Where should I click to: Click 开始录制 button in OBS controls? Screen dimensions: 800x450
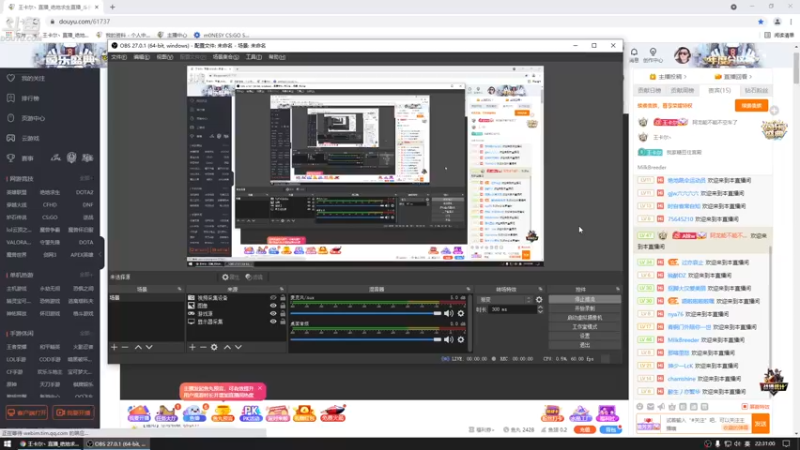[x=585, y=309]
